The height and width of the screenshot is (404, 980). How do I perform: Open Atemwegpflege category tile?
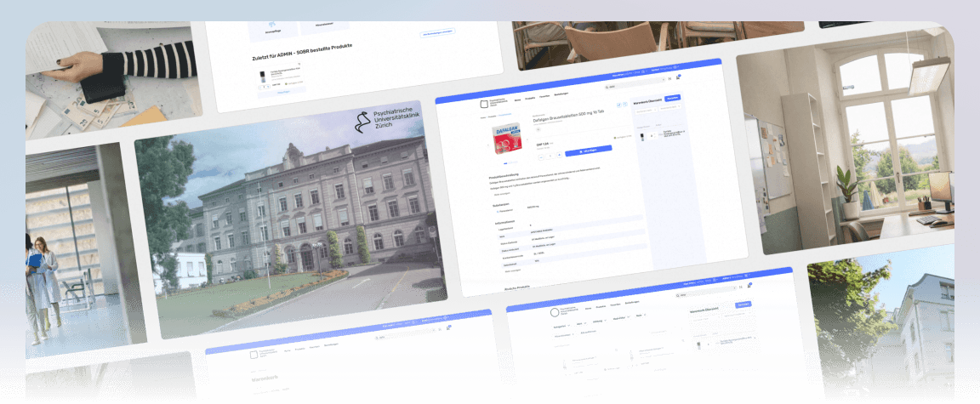pos(273,30)
